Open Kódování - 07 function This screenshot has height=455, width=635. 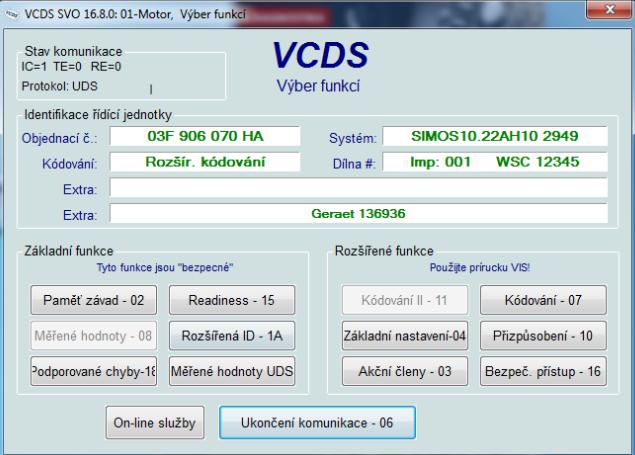(543, 300)
